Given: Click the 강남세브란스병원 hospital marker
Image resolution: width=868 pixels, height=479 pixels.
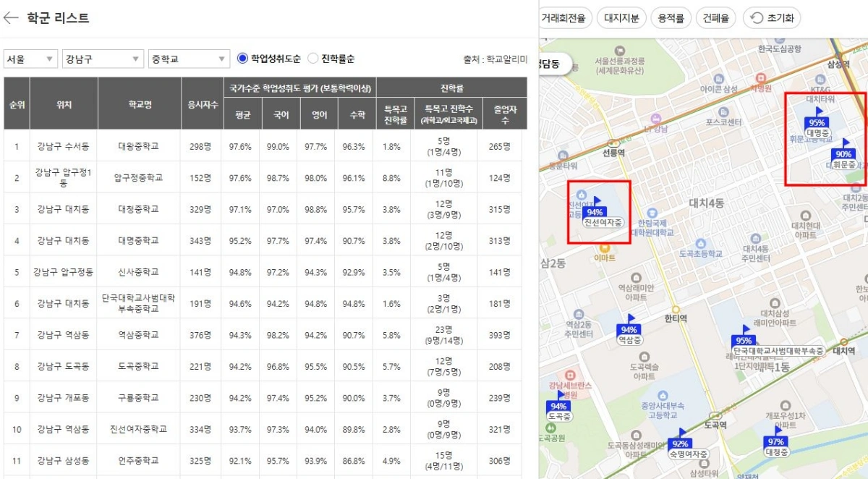Looking at the screenshot, I should [571, 376].
